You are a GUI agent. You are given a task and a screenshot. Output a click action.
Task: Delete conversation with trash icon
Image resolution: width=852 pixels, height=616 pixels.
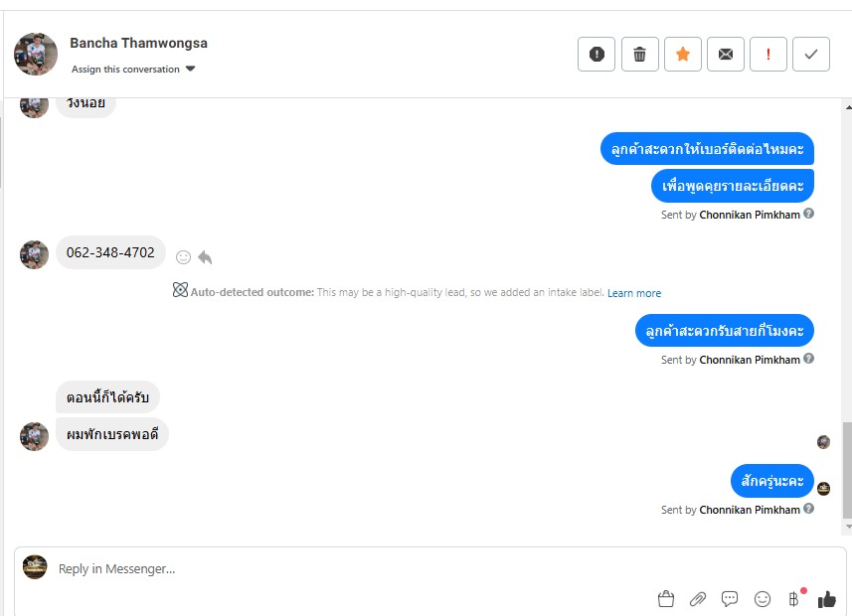pyautogui.click(x=640, y=55)
